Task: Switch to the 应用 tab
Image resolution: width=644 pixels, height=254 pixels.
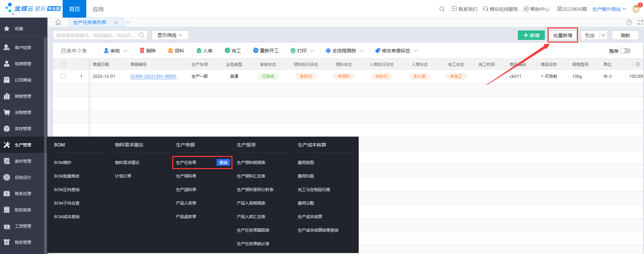Action: click(x=98, y=9)
